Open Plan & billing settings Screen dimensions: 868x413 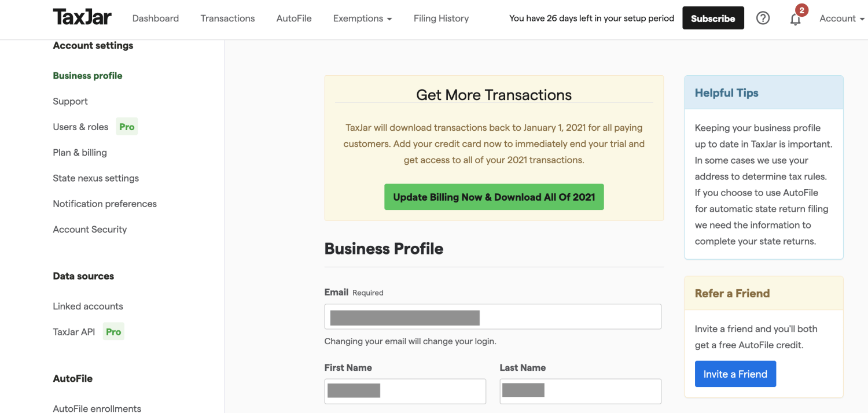tap(79, 152)
